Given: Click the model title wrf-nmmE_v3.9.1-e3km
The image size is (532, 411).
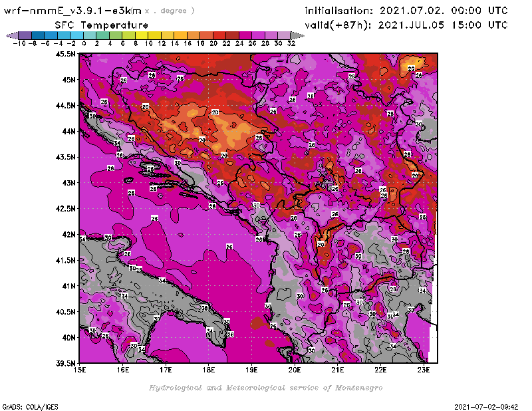Looking at the screenshot, I should pyautogui.click(x=72, y=11).
